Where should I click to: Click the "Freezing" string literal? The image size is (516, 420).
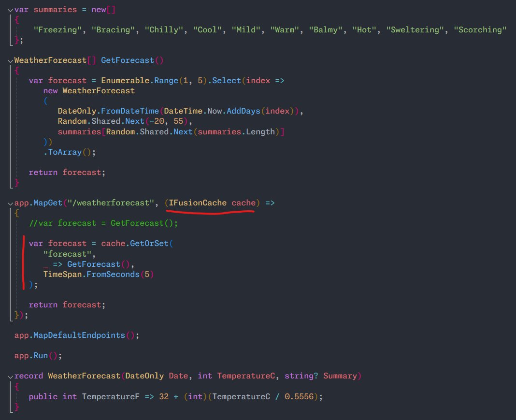[x=57, y=30]
